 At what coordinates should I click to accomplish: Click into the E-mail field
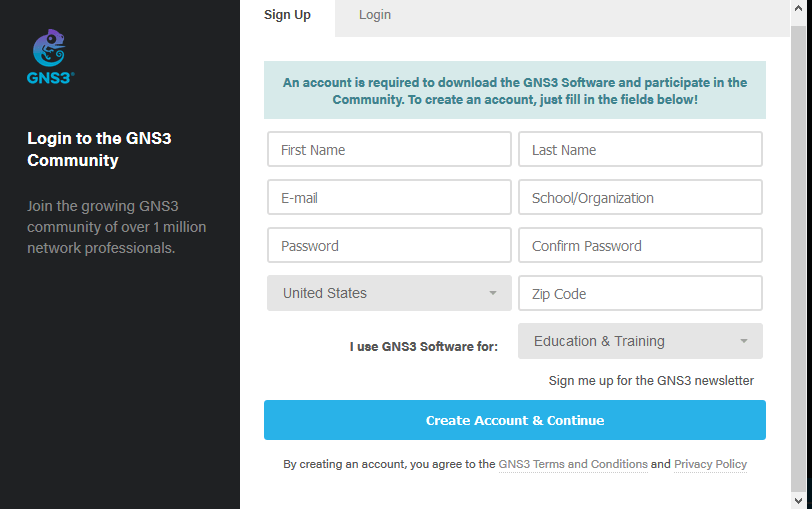(x=389, y=198)
